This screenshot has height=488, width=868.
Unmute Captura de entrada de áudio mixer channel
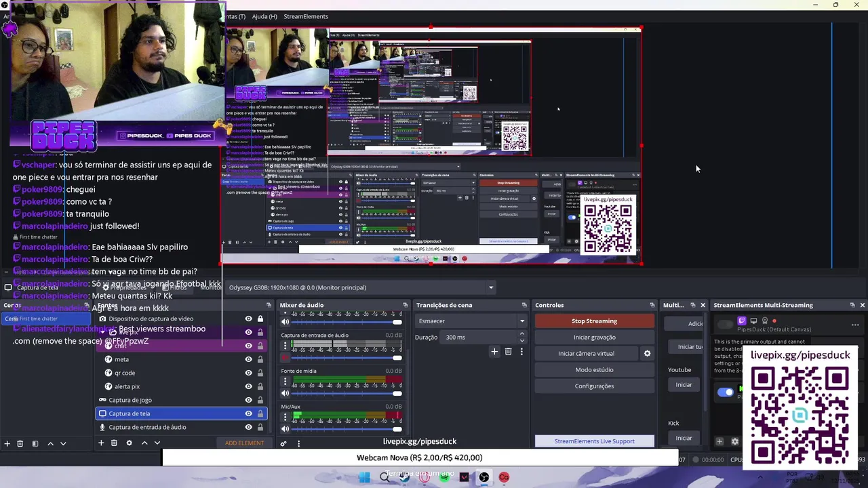click(285, 357)
